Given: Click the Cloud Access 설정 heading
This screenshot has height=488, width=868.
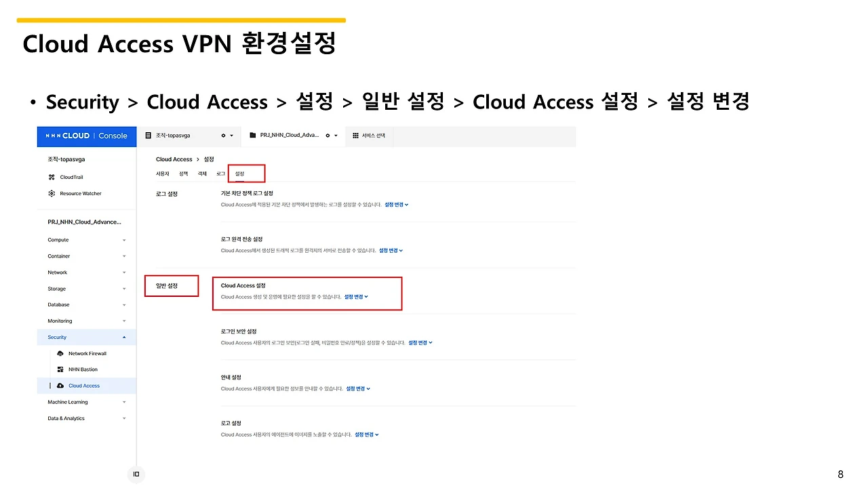Looking at the screenshot, I should (243, 286).
